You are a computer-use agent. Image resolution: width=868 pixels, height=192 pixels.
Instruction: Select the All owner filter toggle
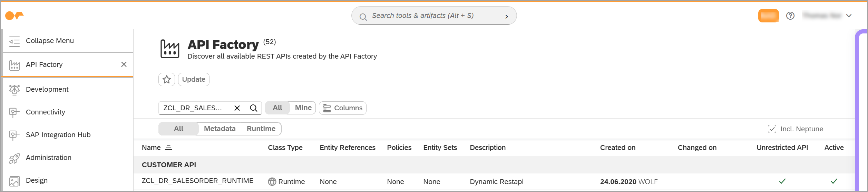click(x=277, y=108)
